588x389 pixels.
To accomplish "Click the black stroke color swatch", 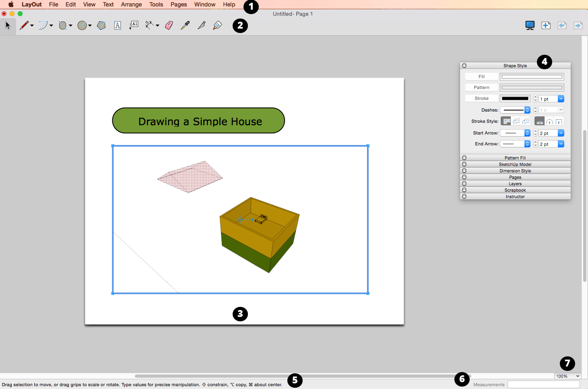I will (x=515, y=98).
